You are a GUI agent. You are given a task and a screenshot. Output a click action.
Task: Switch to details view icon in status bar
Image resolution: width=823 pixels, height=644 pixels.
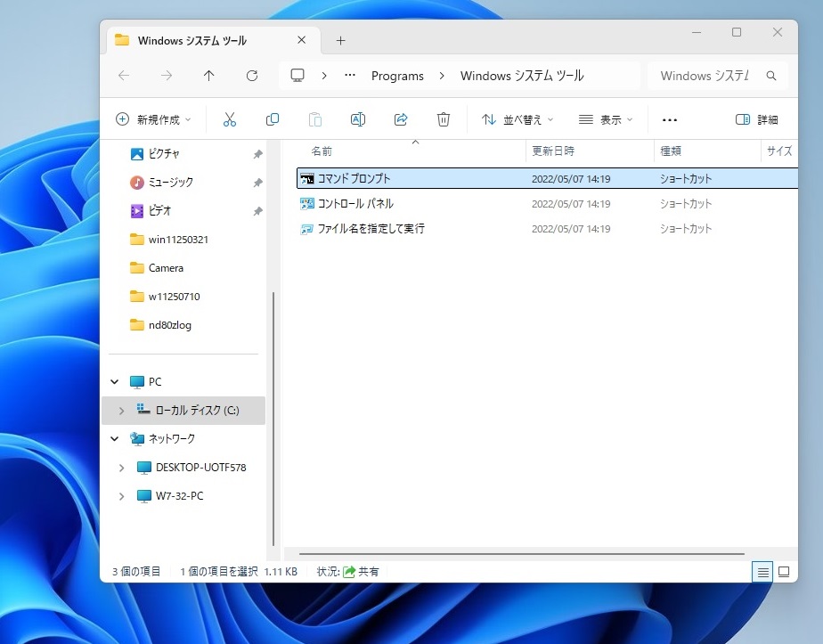(762, 572)
